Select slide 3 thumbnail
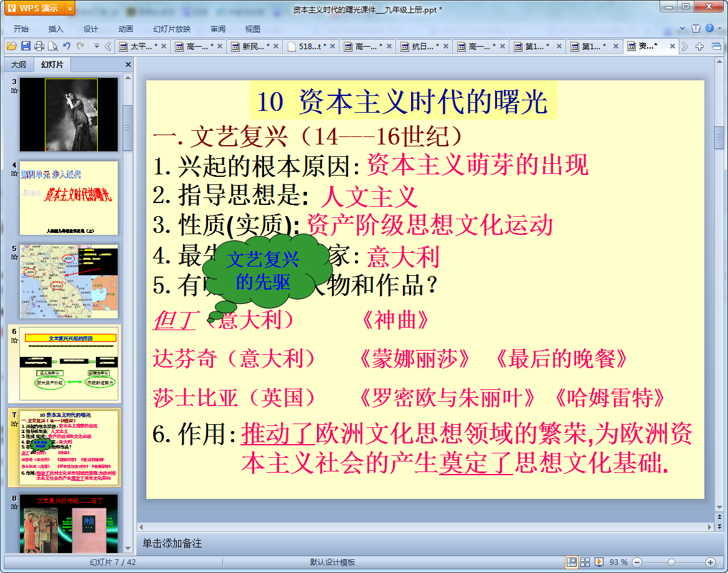Image resolution: width=728 pixels, height=573 pixels. pyautogui.click(x=69, y=115)
